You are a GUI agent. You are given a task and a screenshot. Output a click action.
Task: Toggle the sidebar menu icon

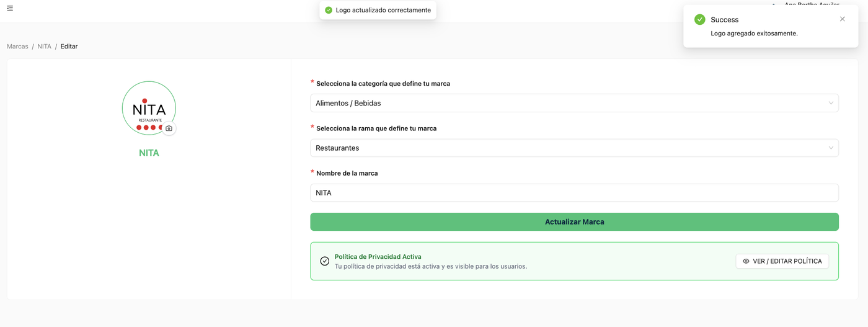pyautogui.click(x=10, y=8)
